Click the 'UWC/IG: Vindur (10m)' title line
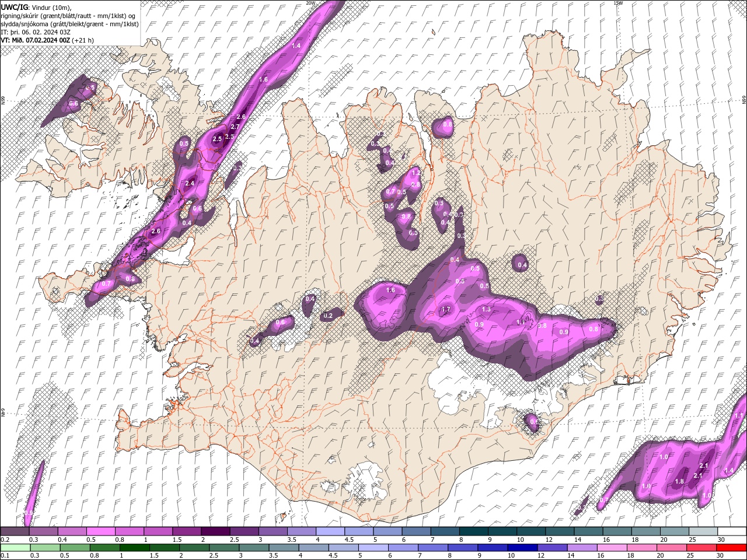The width and height of the screenshot is (747, 560). [36, 7]
